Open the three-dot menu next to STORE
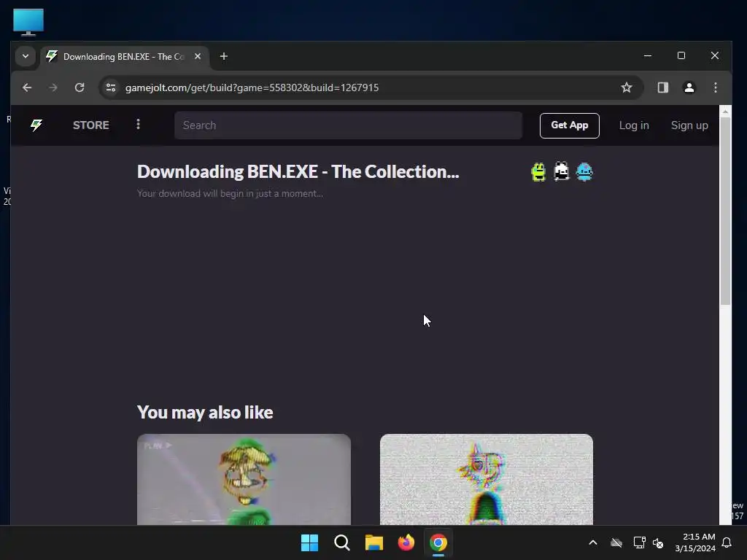Image resolution: width=747 pixels, height=560 pixels. [138, 125]
